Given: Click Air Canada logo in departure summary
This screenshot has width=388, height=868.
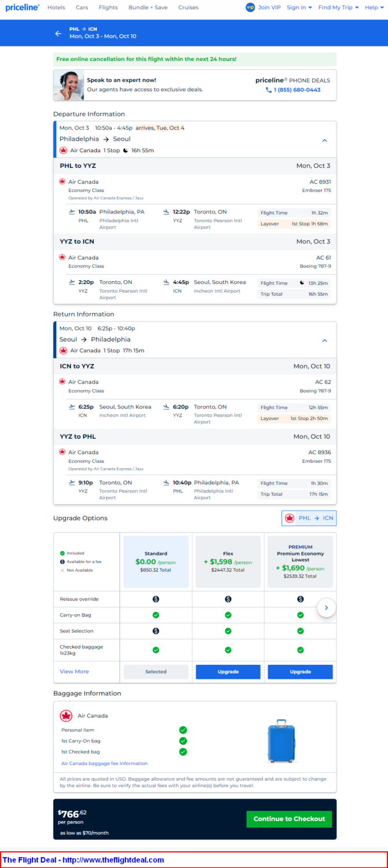Looking at the screenshot, I should (63, 150).
